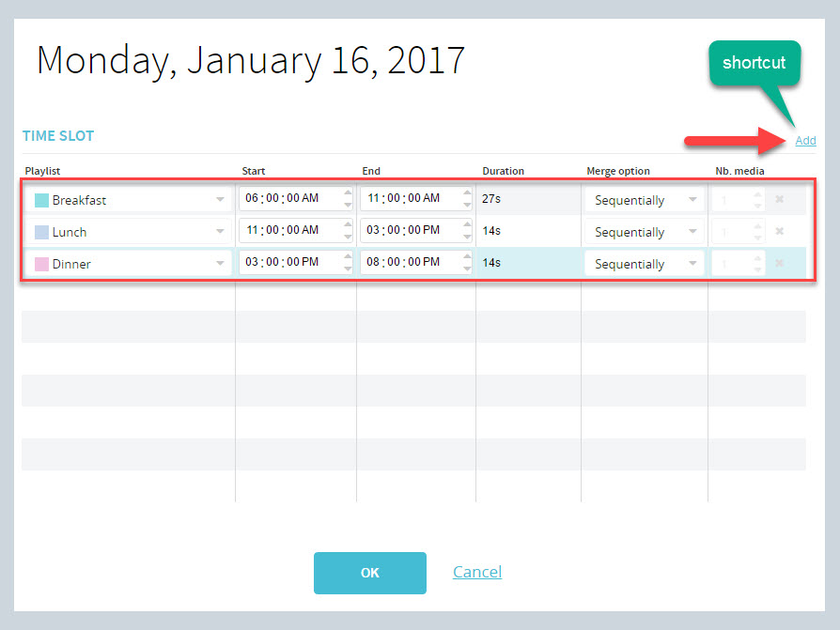Click the Lunch duration value 14s
The image size is (840, 630).
(x=491, y=231)
